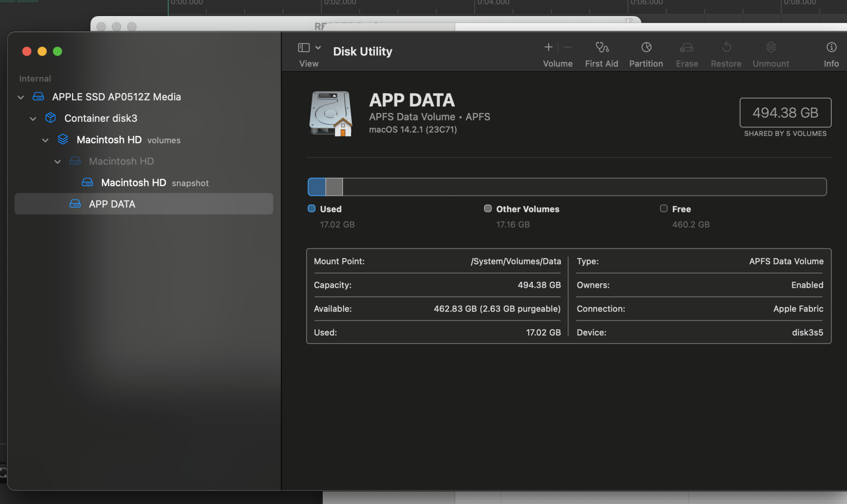The width and height of the screenshot is (847, 504).
Task: Remove volume with the minus icon
Action: (x=568, y=47)
